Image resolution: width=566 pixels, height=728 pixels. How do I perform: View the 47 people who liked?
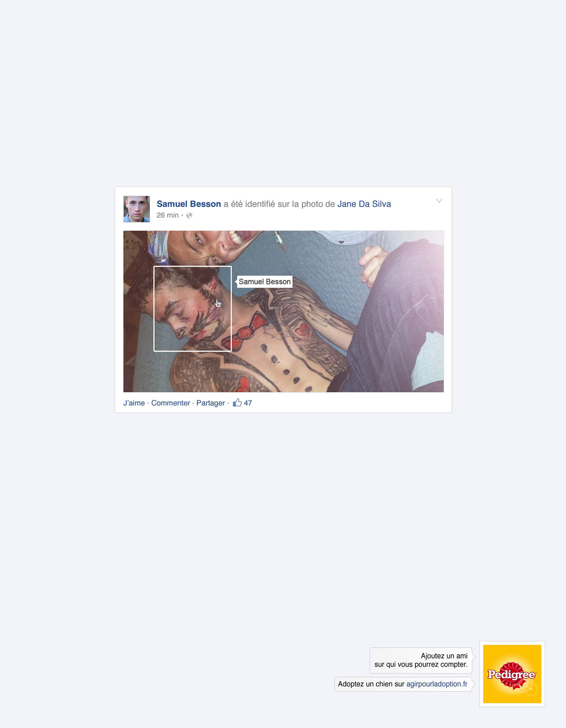point(248,403)
